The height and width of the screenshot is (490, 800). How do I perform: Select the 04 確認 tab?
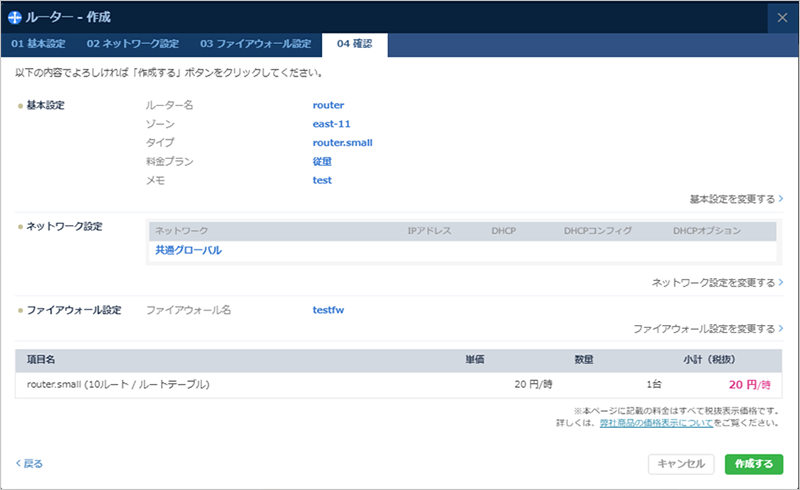click(355, 44)
